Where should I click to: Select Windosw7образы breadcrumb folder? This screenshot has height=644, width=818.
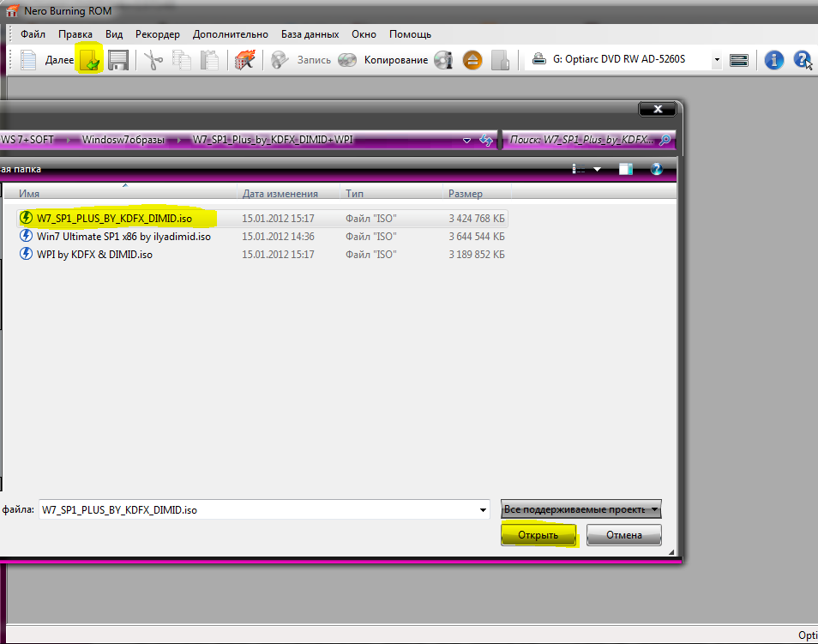tap(123, 140)
